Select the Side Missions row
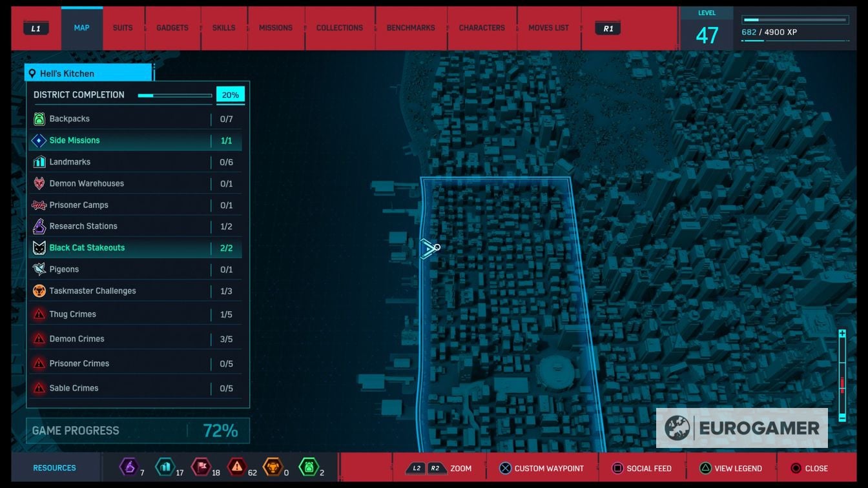Image resolution: width=868 pixels, height=488 pixels. [134, 140]
